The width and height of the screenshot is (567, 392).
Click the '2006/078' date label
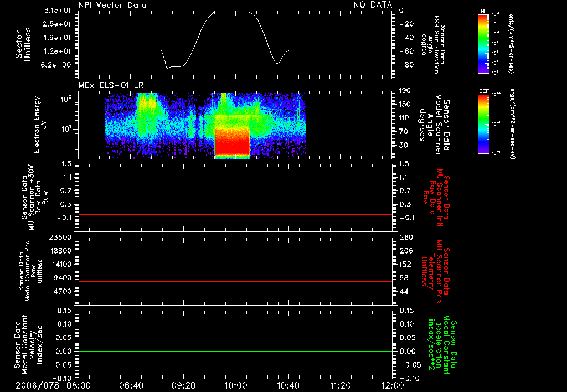pyautogui.click(x=37, y=386)
